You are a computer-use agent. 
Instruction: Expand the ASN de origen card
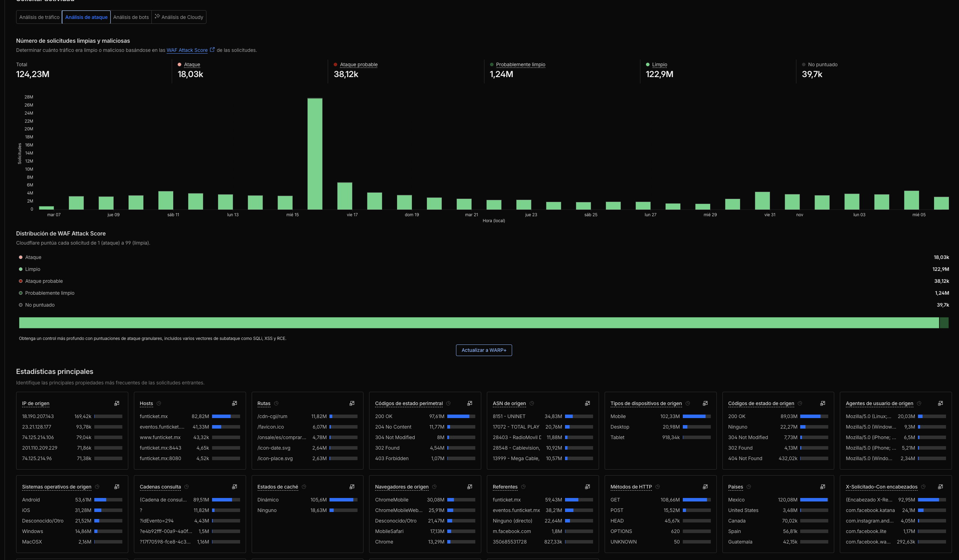click(x=587, y=403)
